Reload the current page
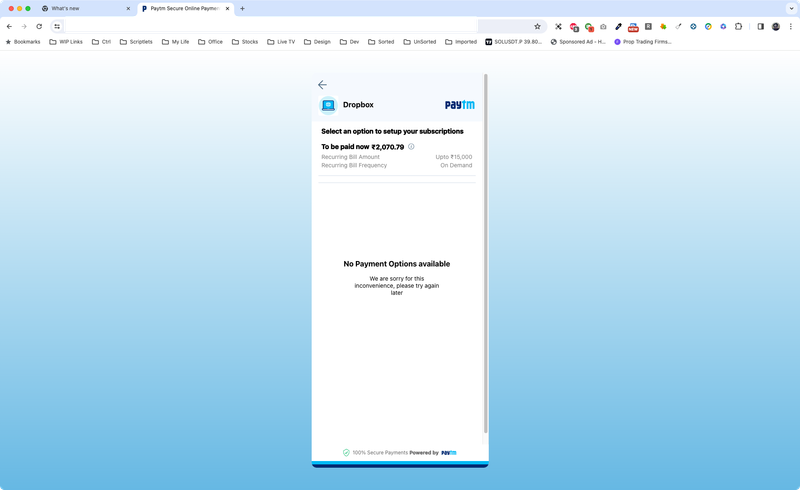800x490 pixels. (x=39, y=27)
